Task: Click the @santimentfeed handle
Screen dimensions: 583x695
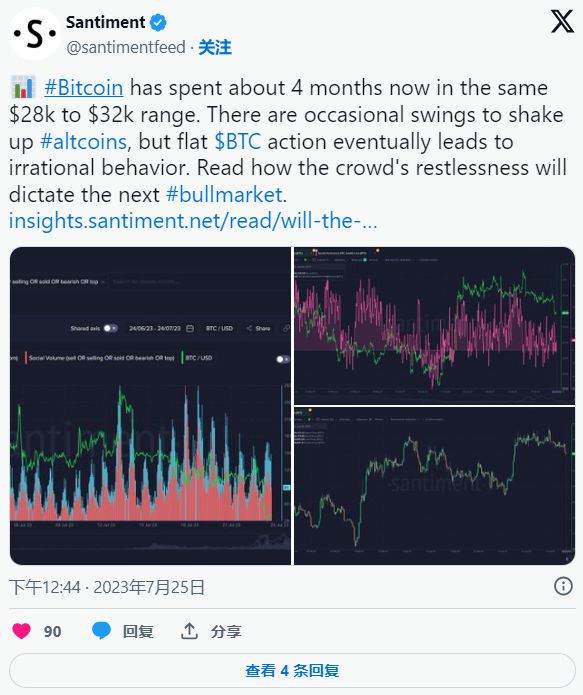Action: click(x=126, y=47)
